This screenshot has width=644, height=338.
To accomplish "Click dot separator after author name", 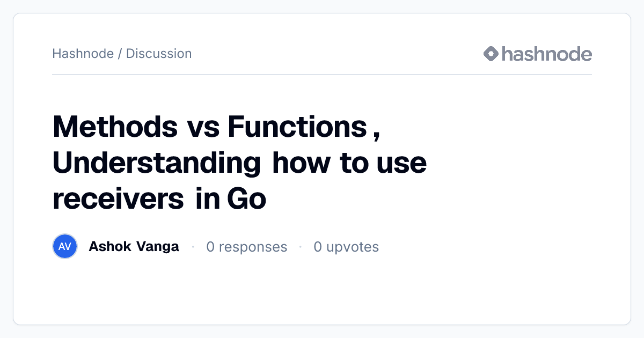I will 193,247.
